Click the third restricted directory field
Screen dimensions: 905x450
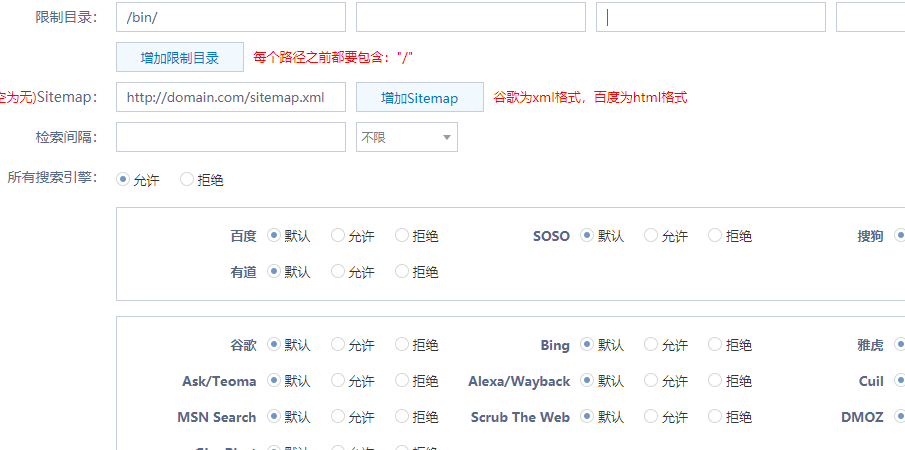coord(711,17)
